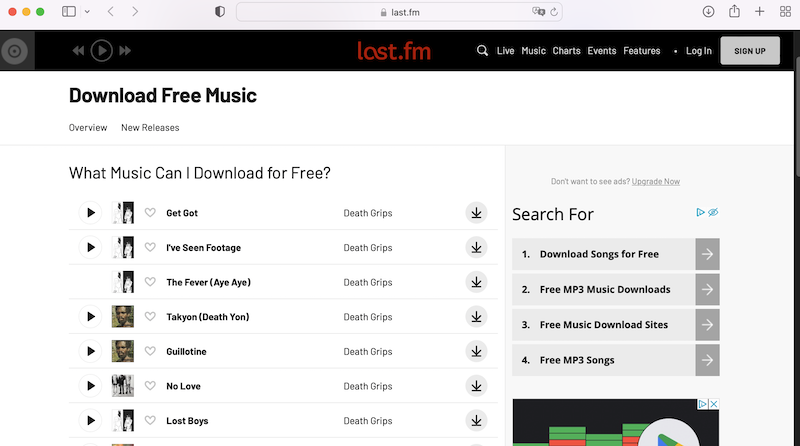Download the I've Seen Footage track

click(476, 248)
